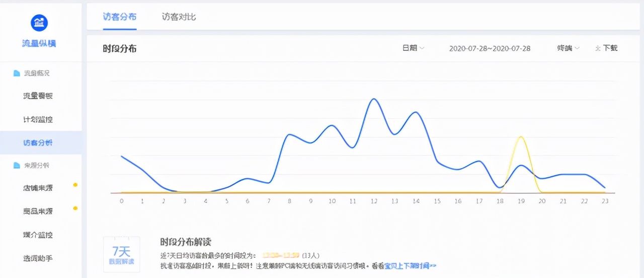Expand the 日期 dropdown

414,48
